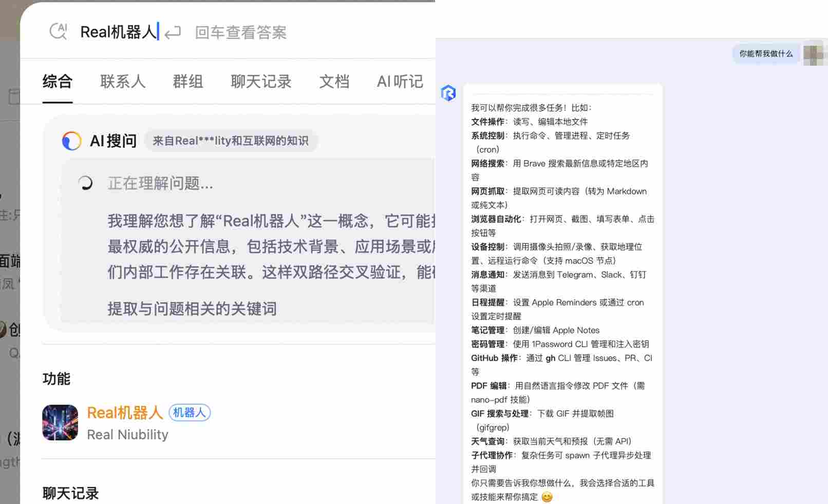Select the 综合 tab
Viewport: 828px width, 504px height.
(x=58, y=82)
